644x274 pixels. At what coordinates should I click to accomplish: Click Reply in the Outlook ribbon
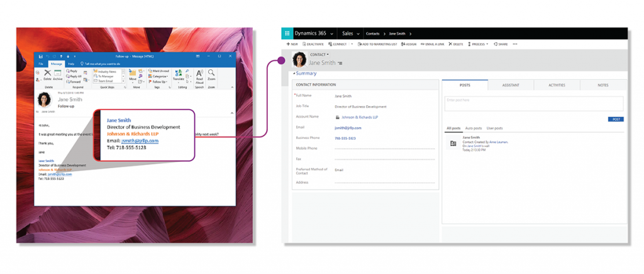72,71
